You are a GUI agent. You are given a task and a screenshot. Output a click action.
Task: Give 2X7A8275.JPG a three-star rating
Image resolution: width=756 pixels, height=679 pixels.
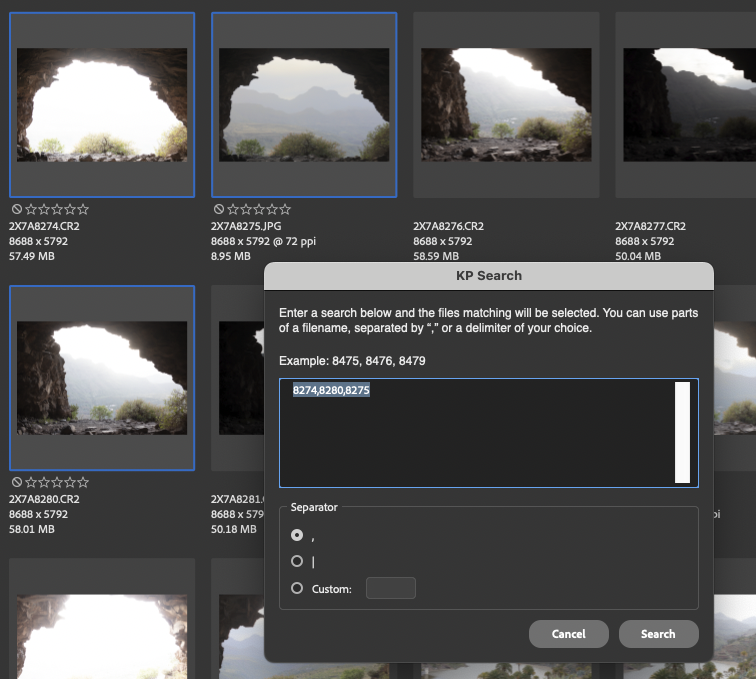tap(259, 209)
